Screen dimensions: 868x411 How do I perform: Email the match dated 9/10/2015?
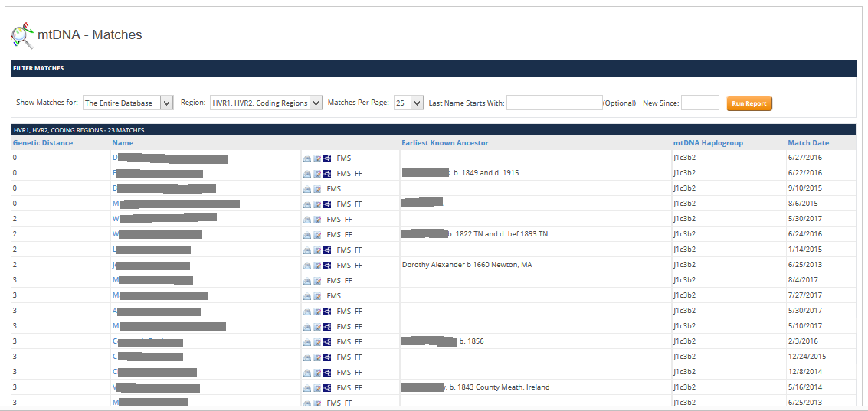pos(307,189)
